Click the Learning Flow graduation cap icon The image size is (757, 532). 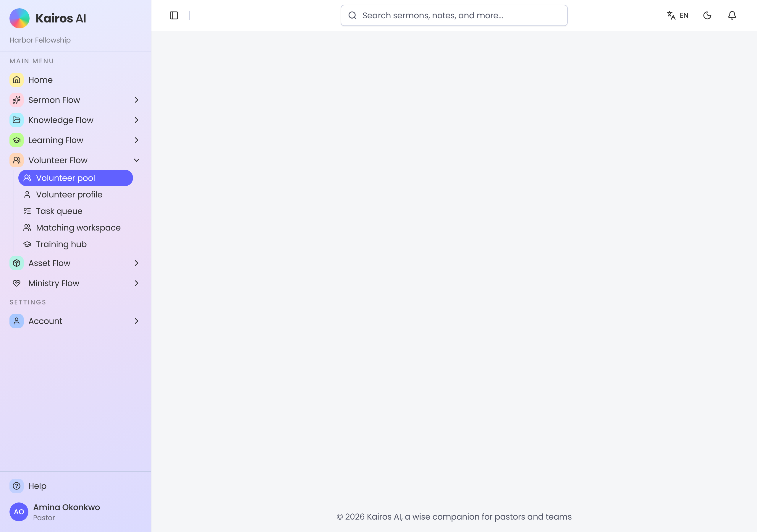point(17,140)
